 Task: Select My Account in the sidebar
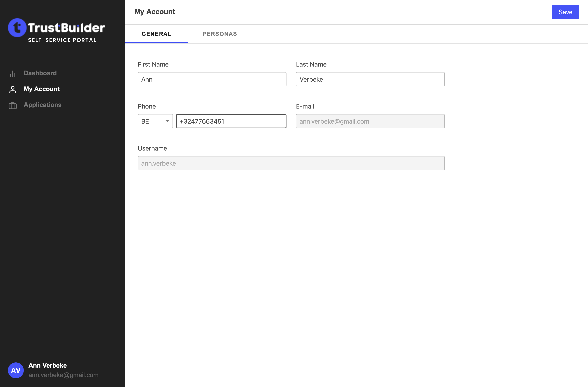(42, 89)
